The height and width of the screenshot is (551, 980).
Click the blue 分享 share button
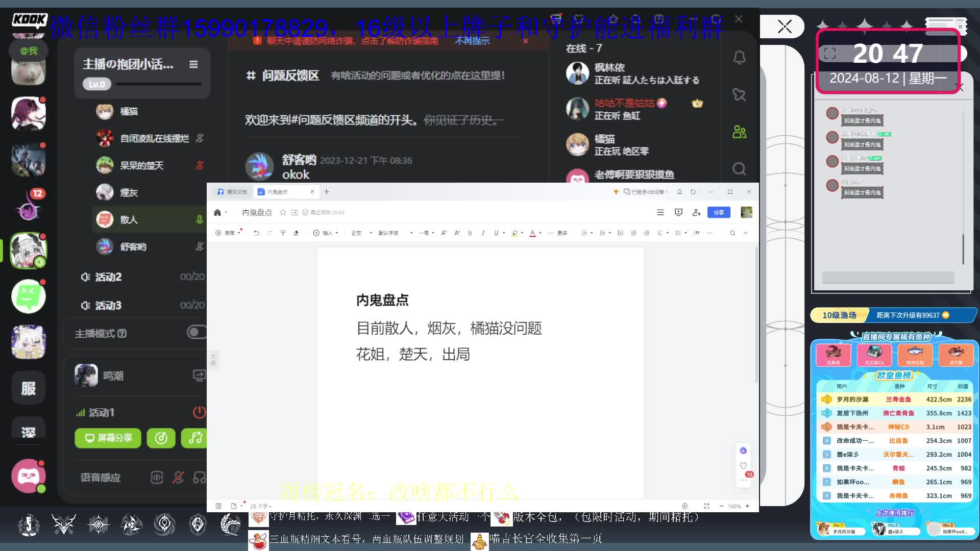click(x=719, y=212)
